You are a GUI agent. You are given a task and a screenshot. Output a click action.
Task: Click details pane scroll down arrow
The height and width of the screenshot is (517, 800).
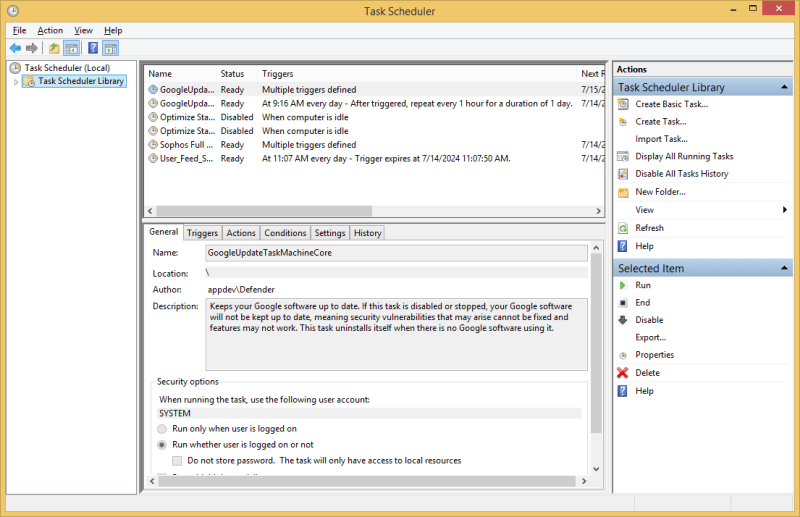click(x=596, y=469)
